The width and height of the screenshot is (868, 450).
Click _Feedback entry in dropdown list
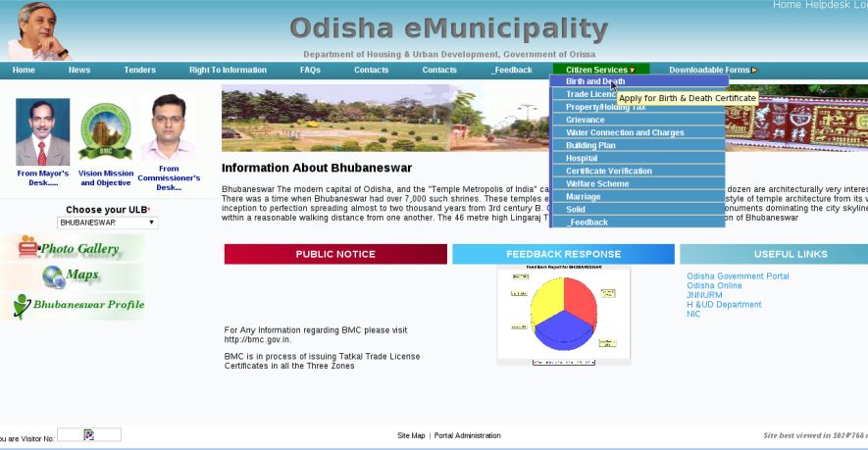638,222
